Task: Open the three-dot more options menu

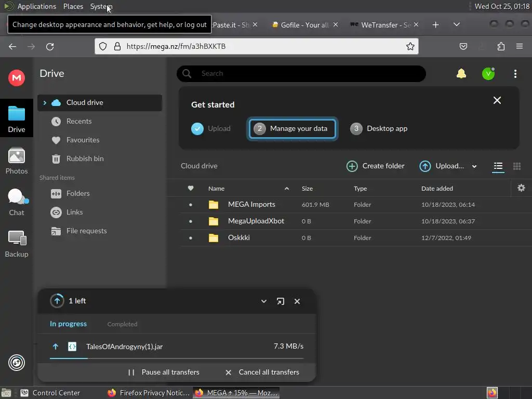Action: [x=515, y=74]
